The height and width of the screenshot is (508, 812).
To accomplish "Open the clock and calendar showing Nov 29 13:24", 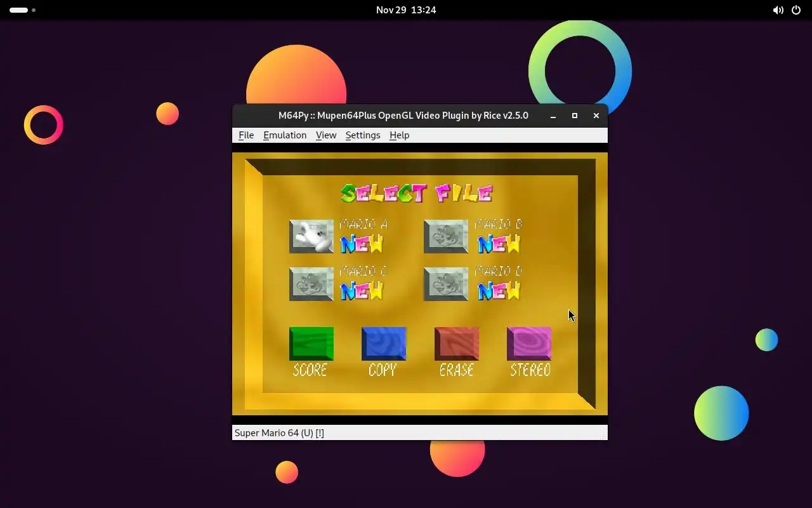I will 406,10.
